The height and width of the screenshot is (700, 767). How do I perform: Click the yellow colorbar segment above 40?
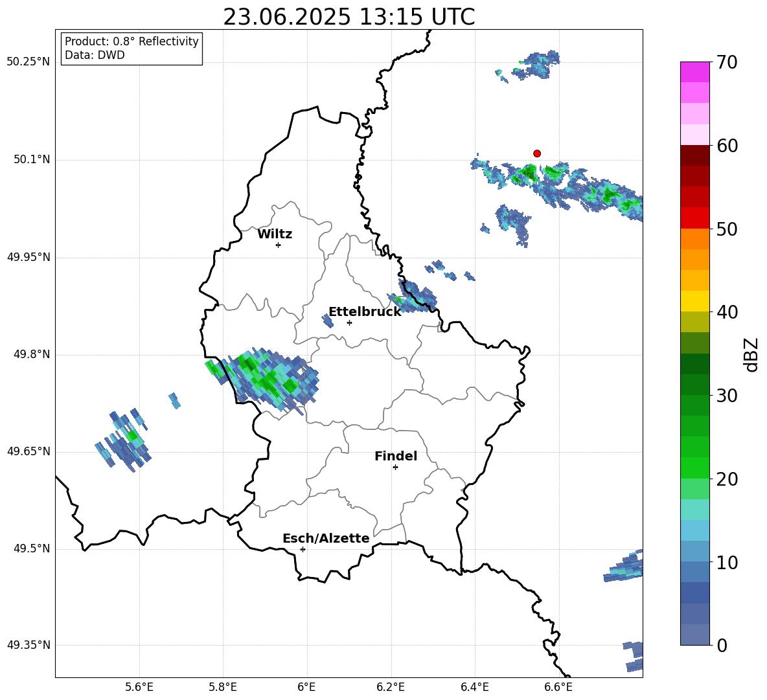695,301
